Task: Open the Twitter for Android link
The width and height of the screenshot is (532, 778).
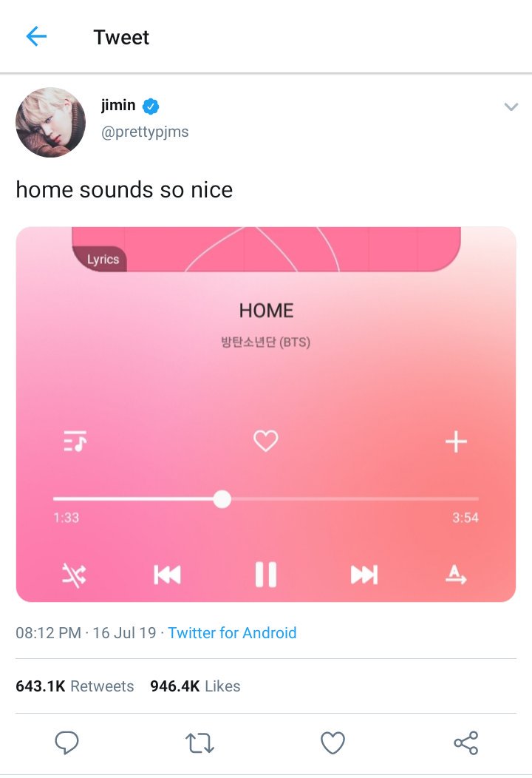Action: click(x=232, y=632)
